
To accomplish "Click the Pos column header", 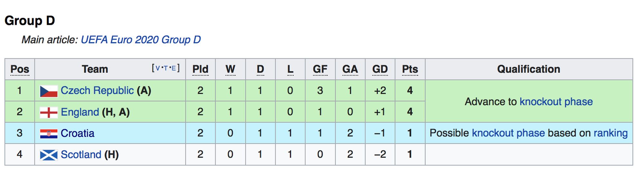I will [20, 69].
